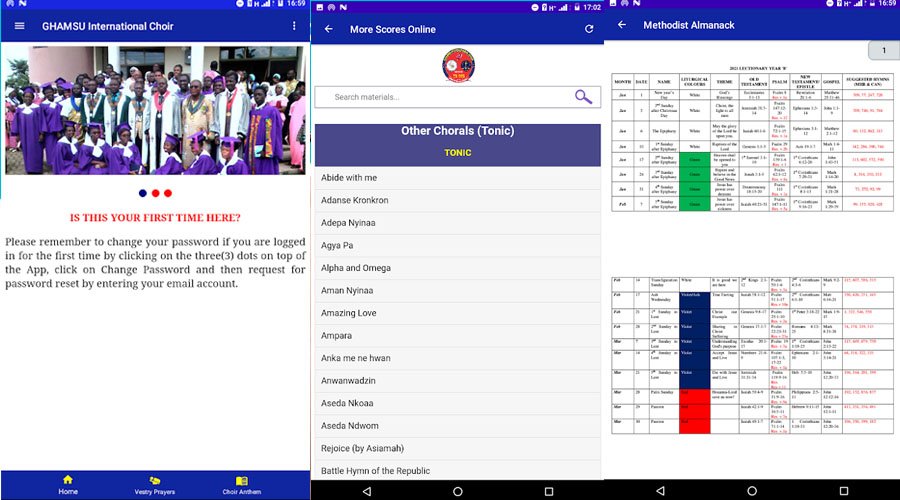The width and height of the screenshot is (900, 500).
Task: Open the score 'Amazing Love'
Action: point(457,313)
